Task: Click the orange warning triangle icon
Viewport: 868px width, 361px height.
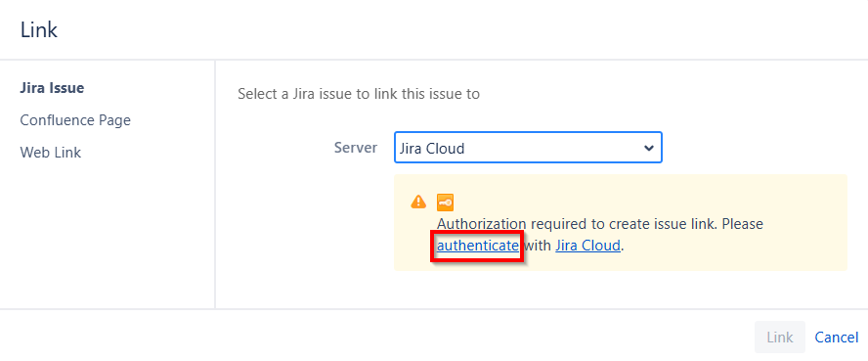Action: point(418,202)
